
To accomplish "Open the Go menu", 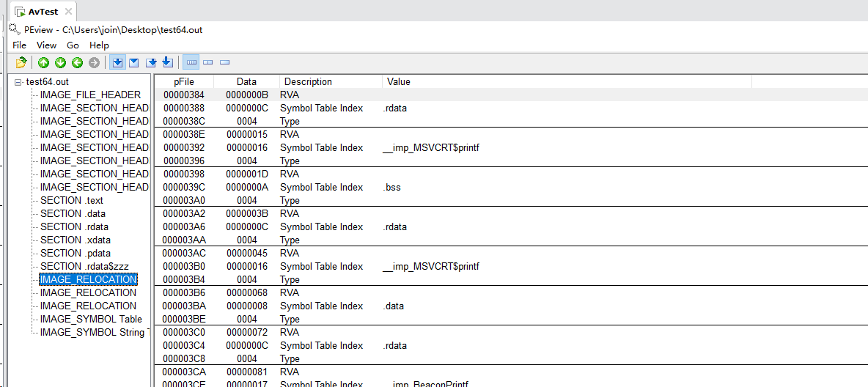I will 73,45.
